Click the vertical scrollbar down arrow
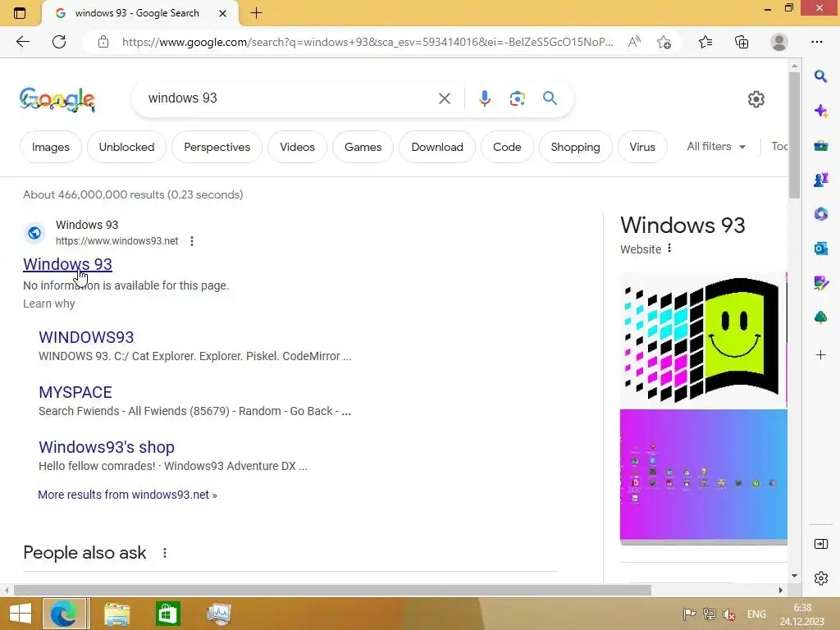The width and height of the screenshot is (840, 630). 794,576
